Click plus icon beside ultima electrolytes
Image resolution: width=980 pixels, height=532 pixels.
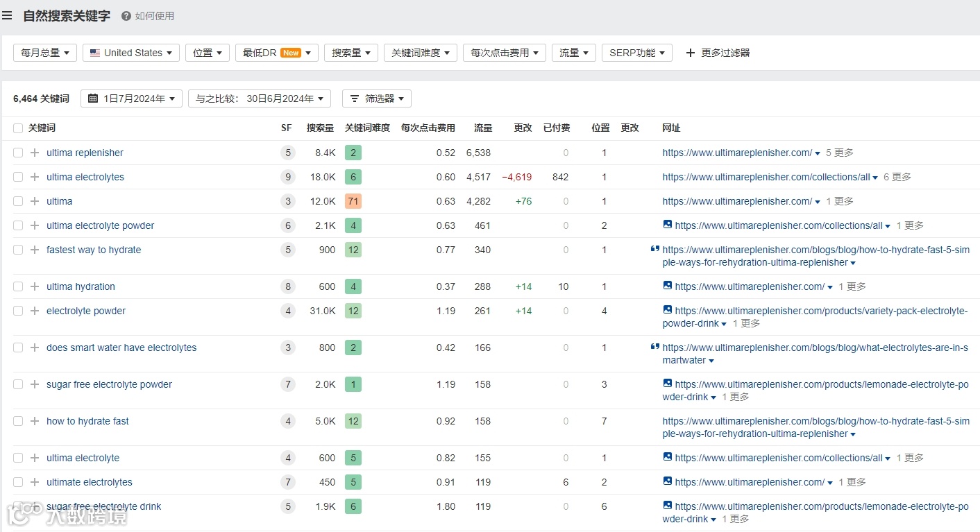click(x=35, y=177)
